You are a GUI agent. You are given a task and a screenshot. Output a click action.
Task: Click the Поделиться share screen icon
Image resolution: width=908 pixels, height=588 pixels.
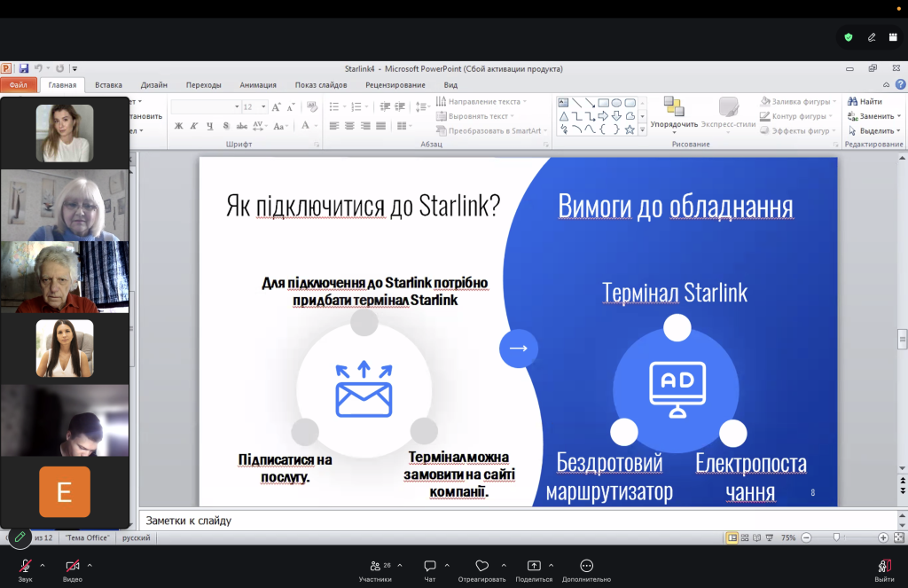534,566
